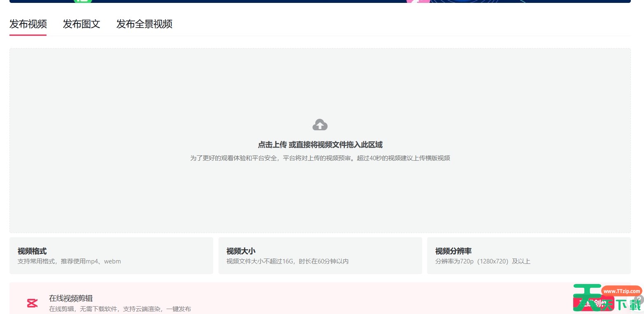
Task: Click the 在线视频剪辑 link
Action: coord(70,298)
